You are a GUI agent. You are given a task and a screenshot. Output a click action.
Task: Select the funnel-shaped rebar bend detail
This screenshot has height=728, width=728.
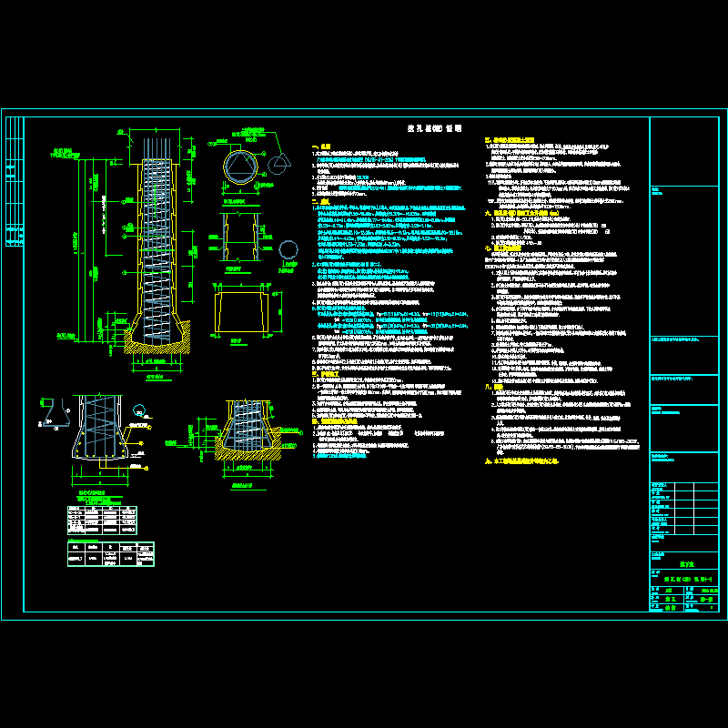(x=51, y=411)
